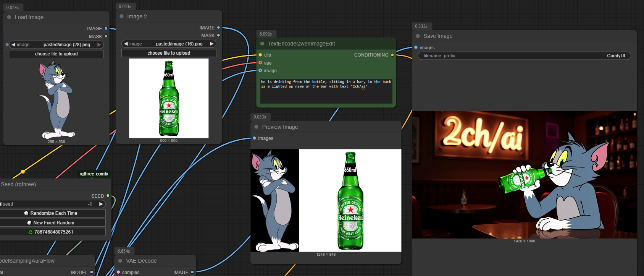Click the Tom cat thumbnail in Load Image
Image resolution: width=644 pixels, height=276 pixels.
coord(56,100)
